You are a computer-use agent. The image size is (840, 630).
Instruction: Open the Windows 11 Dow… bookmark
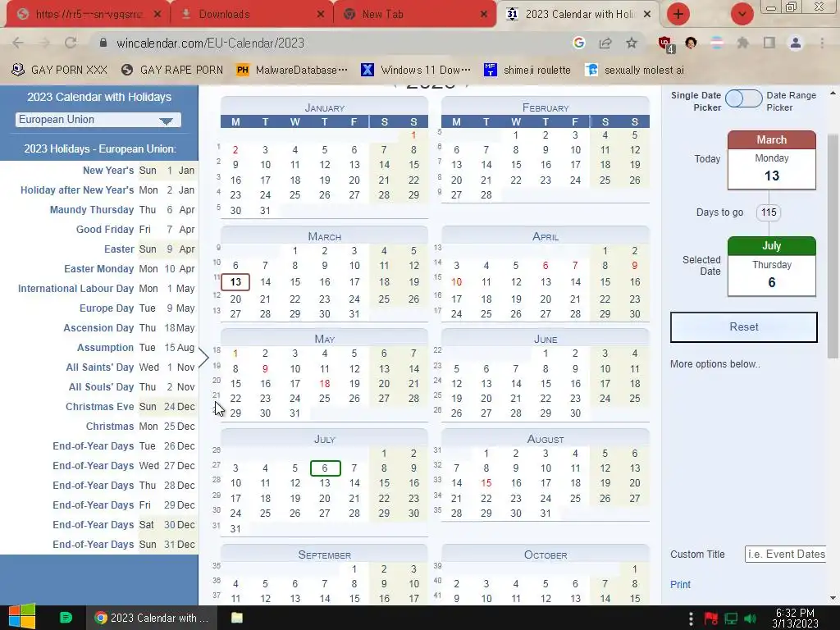click(416, 70)
